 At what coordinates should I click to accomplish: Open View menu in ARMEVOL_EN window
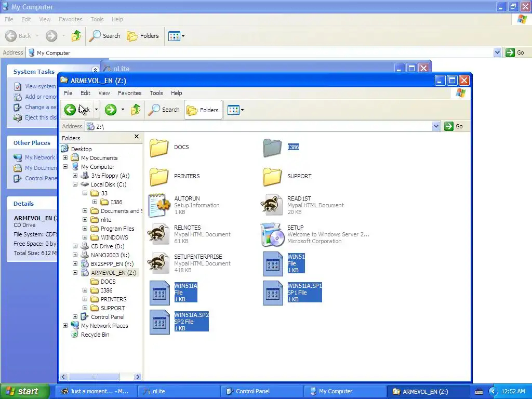pyautogui.click(x=104, y=93)
